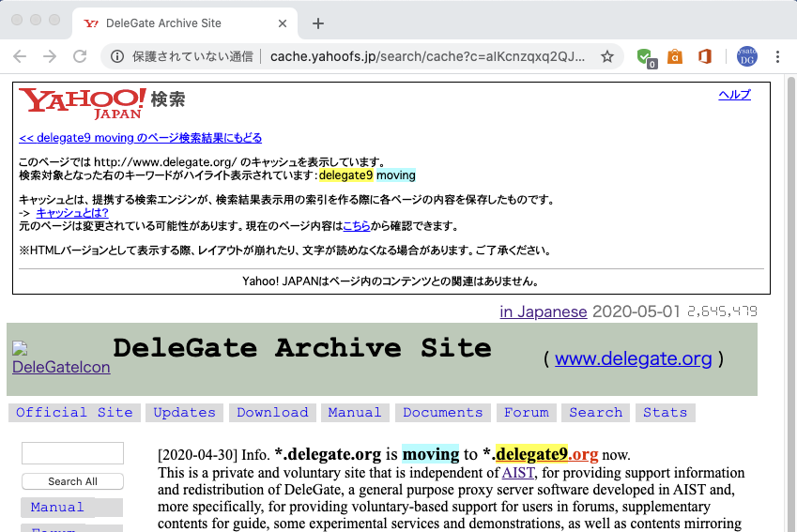This screenshot has width=797, height=532.
Task: Open the Download menu item
Action: point(272,413)
